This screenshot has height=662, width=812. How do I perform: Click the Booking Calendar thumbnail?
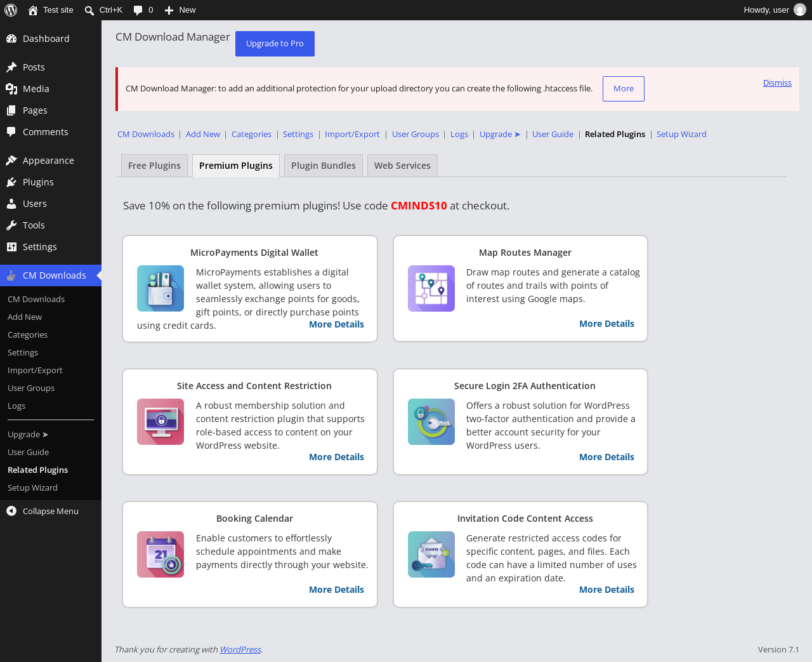pyautogui.click(x=160, y=554)
